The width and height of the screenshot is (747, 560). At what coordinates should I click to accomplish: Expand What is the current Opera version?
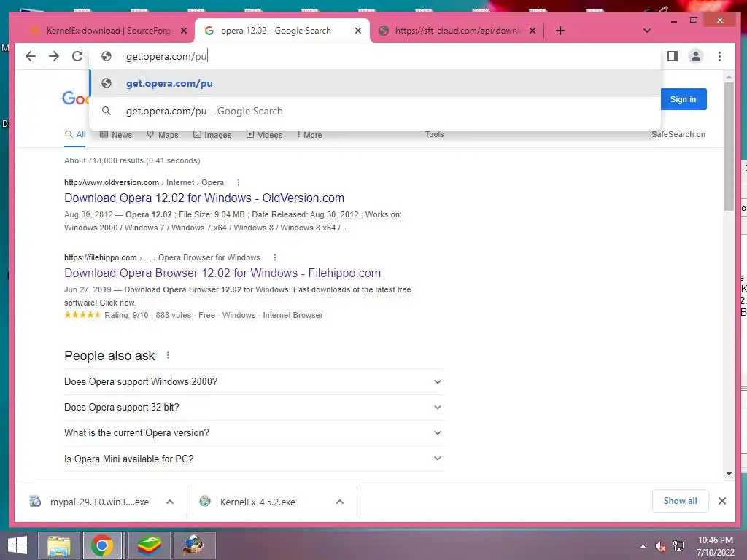tap(253, 433)
